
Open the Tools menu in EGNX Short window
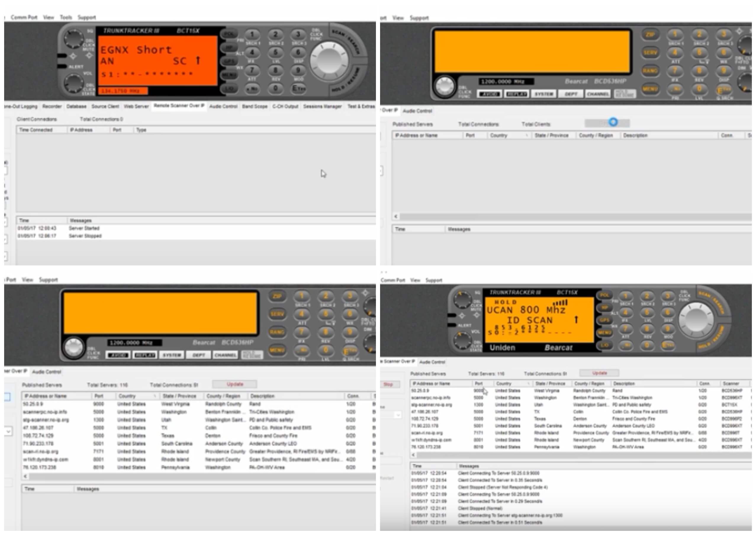[66, 17]
